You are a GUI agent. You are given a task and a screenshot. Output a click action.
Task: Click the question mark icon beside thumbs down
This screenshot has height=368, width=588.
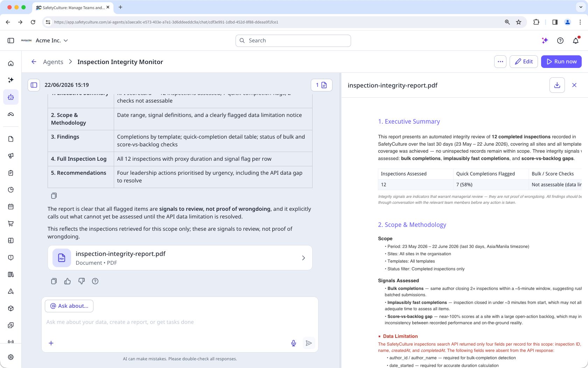[x=95, y=281]
